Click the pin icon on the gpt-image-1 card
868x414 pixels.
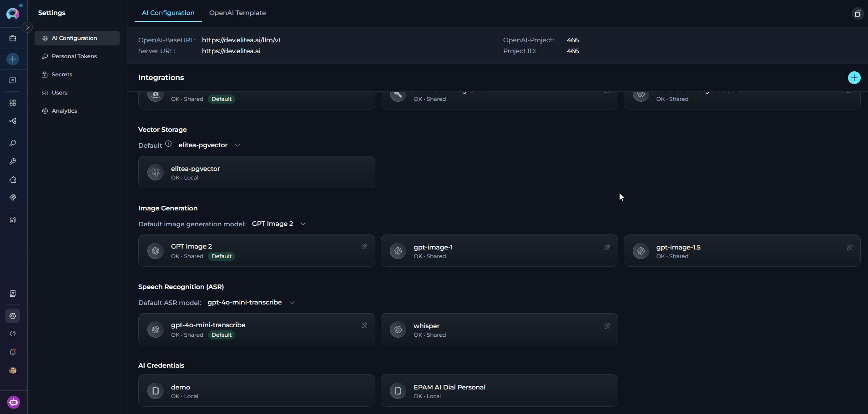pyautogui.click(x=607, y=247)
